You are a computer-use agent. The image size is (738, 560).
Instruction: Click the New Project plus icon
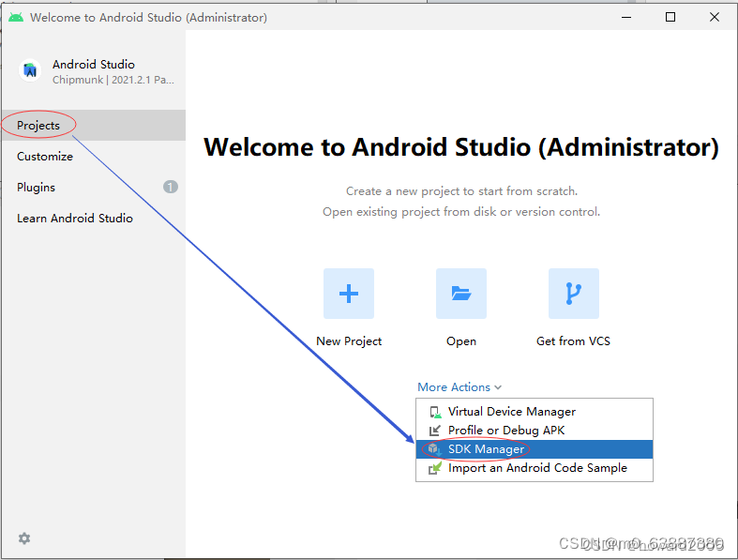point(348,294)
